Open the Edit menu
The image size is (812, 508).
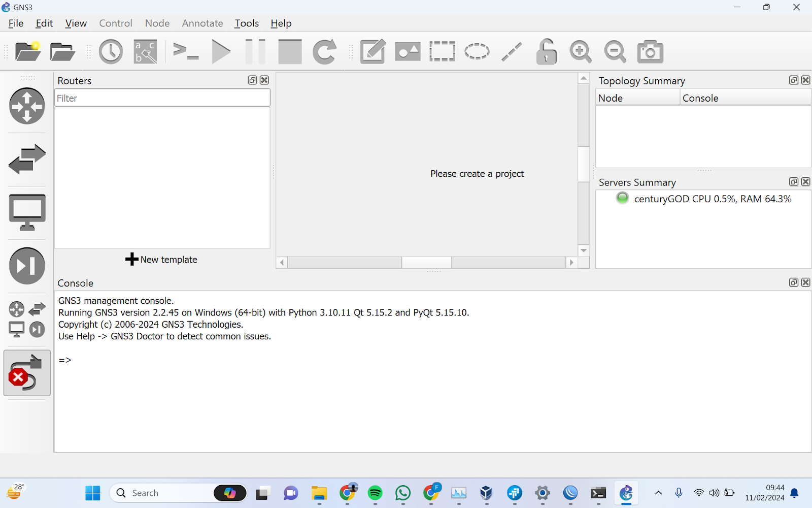point(44,23)
